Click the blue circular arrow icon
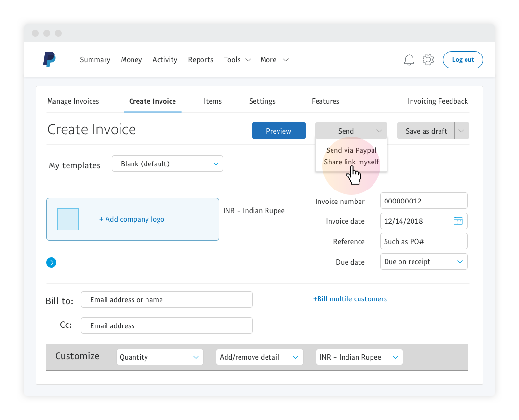519x420 pixels. (x=52, y=263)
